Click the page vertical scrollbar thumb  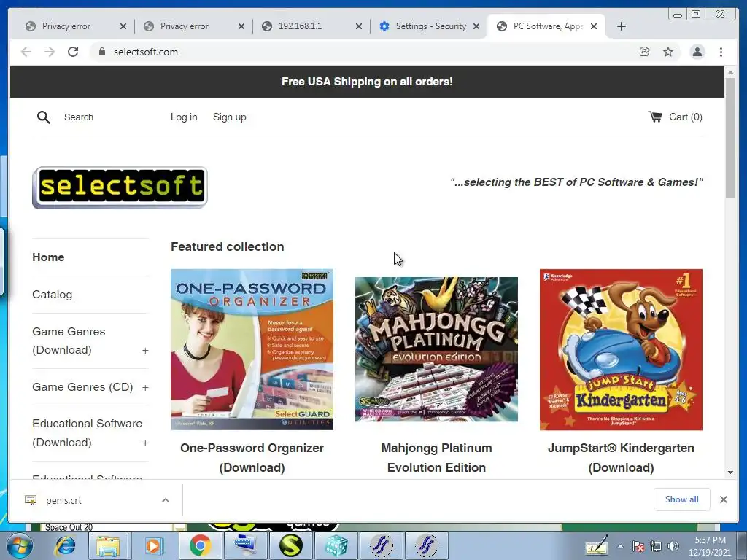pyautogui.click(x=730, y=138)
